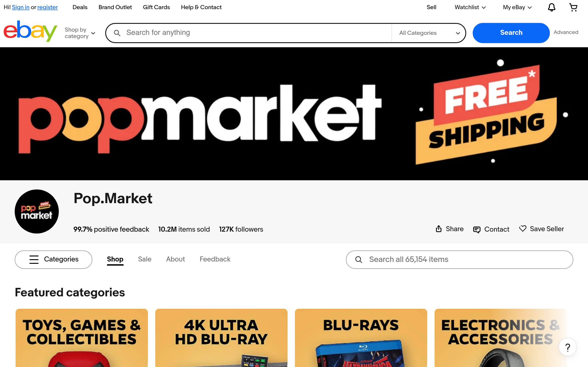Screen dimensions: 588x367
Task: Open the Blu-Rays featured category tile
Action: pos(361,338)
